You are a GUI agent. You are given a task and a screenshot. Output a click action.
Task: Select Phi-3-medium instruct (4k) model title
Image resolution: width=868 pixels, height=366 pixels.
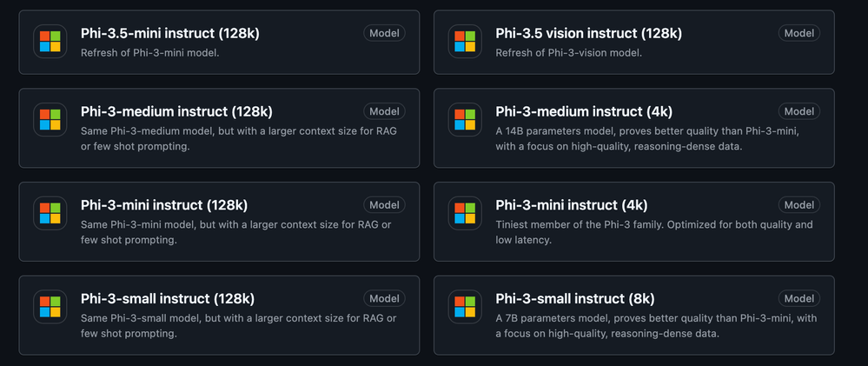(x=584, y=111)
